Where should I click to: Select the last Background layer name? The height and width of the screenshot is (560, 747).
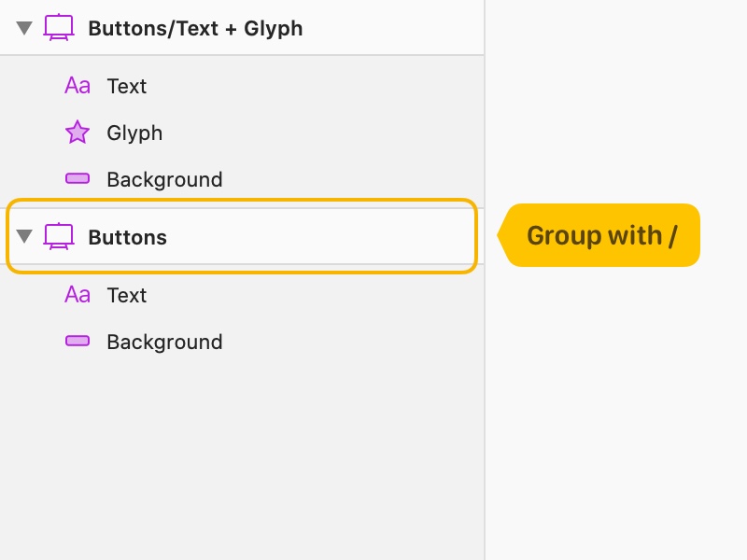(164, 343)
